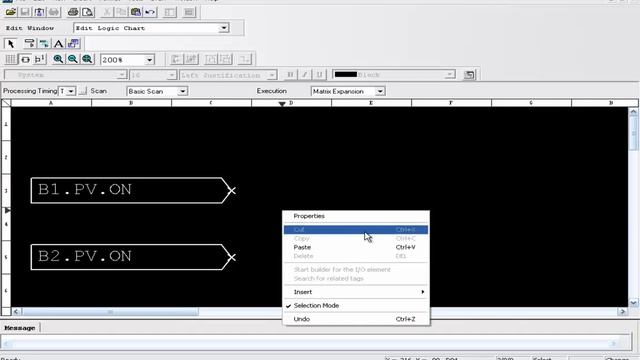Image resolution: width=640 pixels, height=360 pixels.
Task: Open the 200% zoom level dropdown
Action: coord(149,60)
